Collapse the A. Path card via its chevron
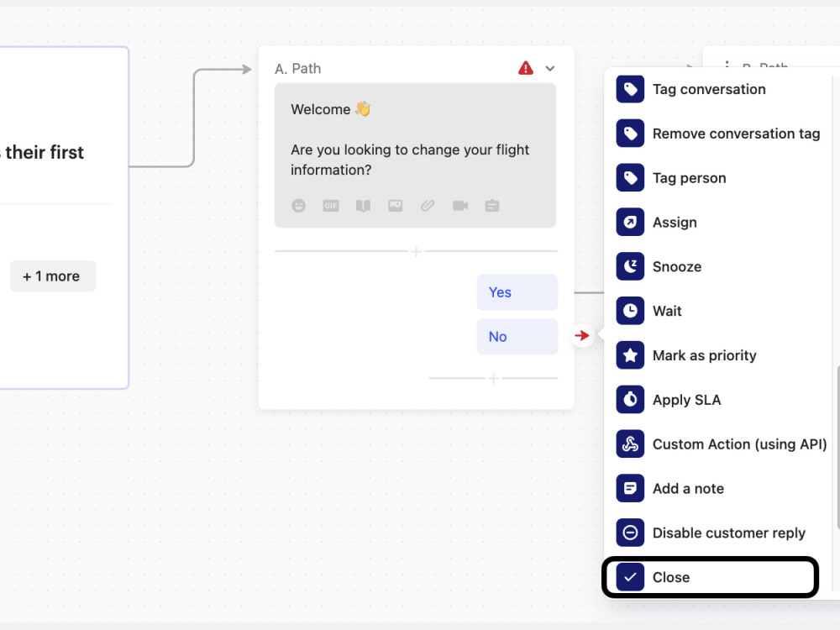The width and height of the screenshot is (840, 630). coord(550,68)
